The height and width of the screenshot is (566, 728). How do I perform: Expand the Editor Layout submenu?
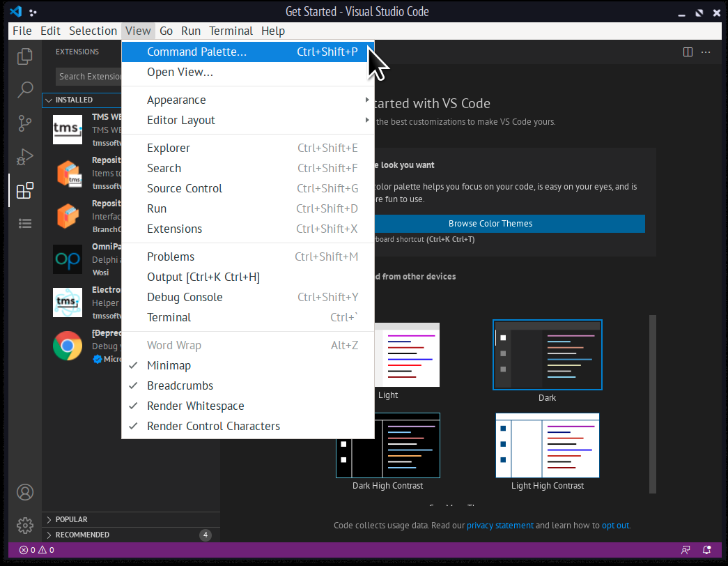pos(248,120)
